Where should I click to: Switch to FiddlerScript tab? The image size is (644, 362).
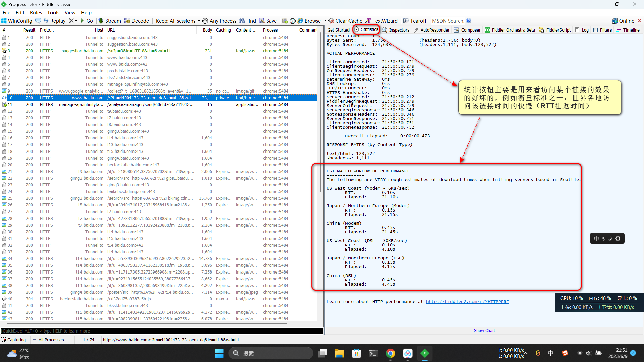point(555,30)
